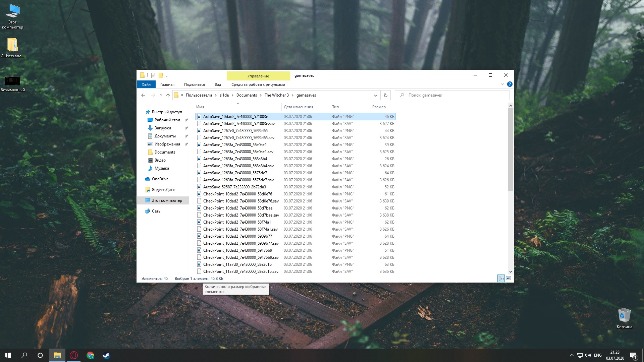Image resolution: width=644 pixels, height=362 pixels.
Task: Refresh the gamesaves folder view
Action: (386, 95)
